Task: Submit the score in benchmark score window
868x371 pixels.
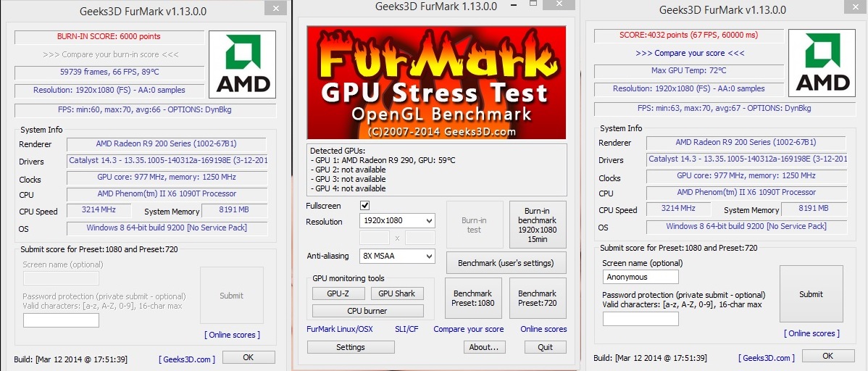Action: coord(811,294)
